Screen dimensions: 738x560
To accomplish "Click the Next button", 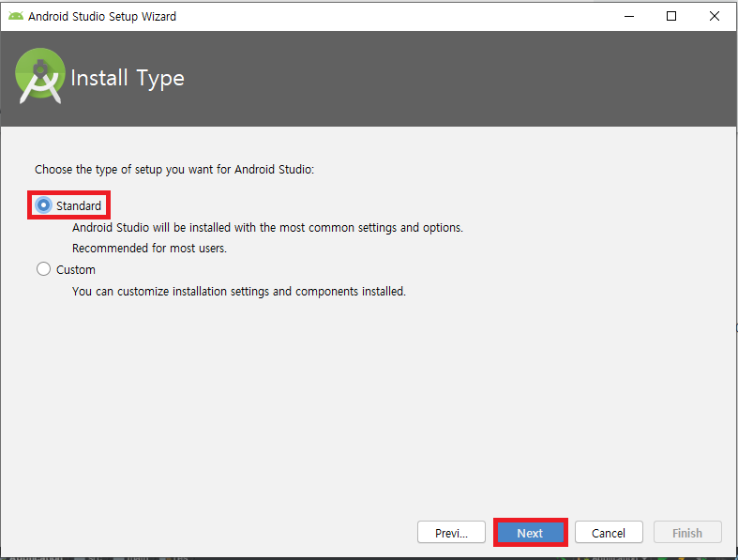I will (x=530, y=533).
